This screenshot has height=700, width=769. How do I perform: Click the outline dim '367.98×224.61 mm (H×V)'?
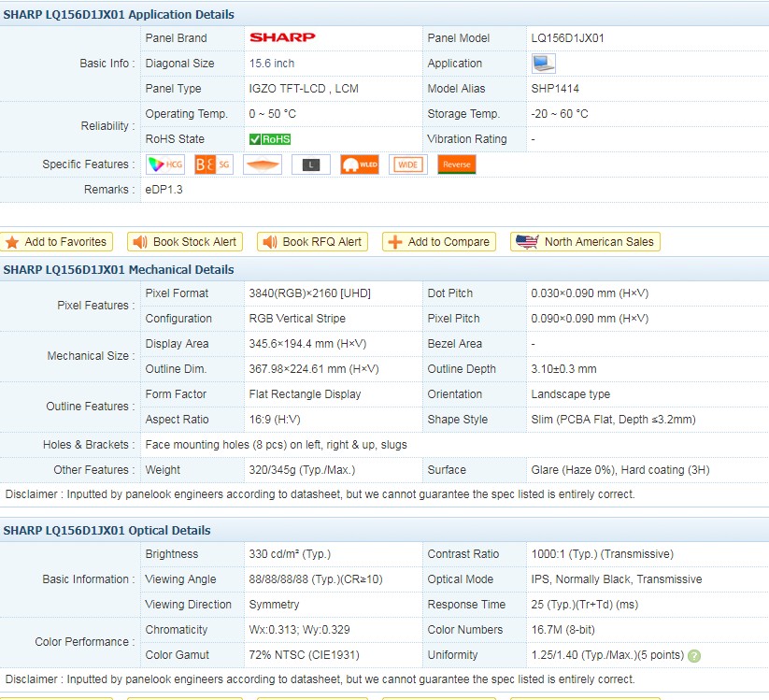coord(314,369)
